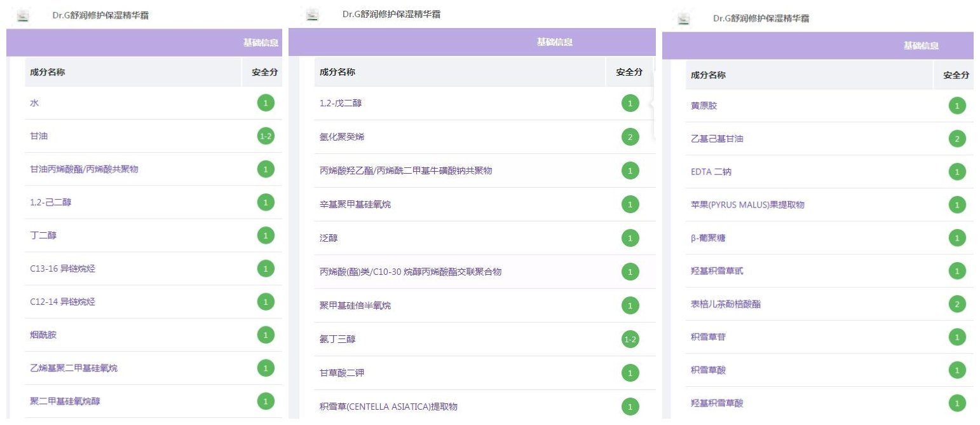Open the product thumbnail in the leftmost panel

[x=23, y=16]
